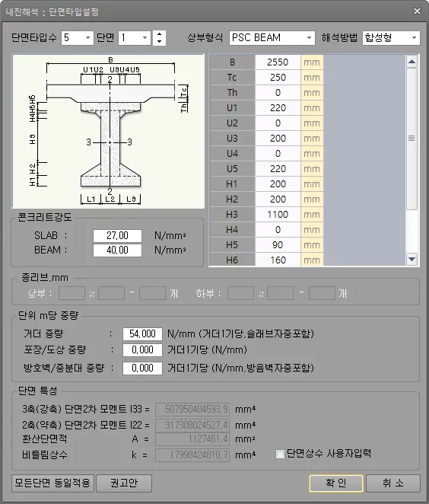429x504 pixels.
Task: Confirm with the 확인 button
Action: 336,483
